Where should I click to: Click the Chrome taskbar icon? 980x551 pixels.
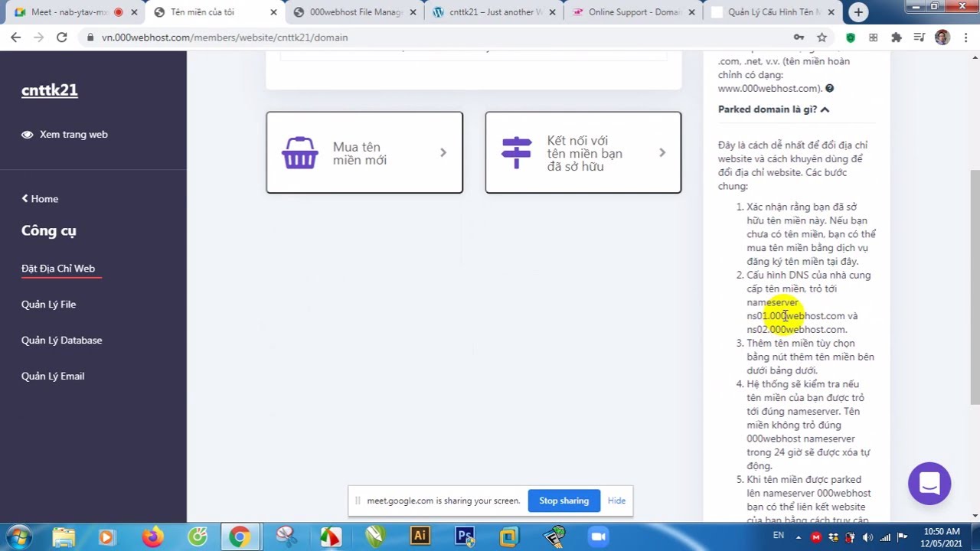(240, 537)
